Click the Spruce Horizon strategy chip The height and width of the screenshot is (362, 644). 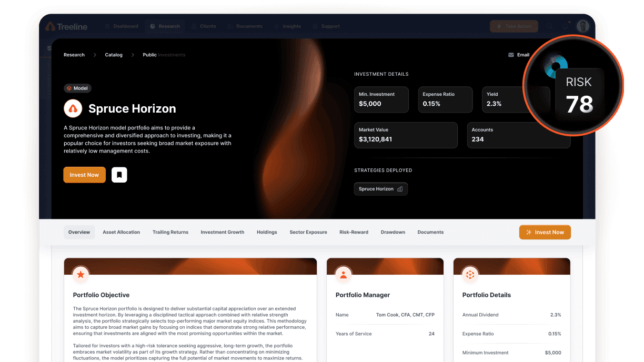(380, 189)
